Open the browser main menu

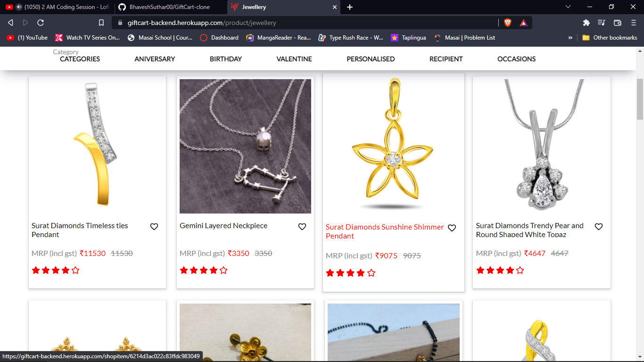(x=634, y=23)
